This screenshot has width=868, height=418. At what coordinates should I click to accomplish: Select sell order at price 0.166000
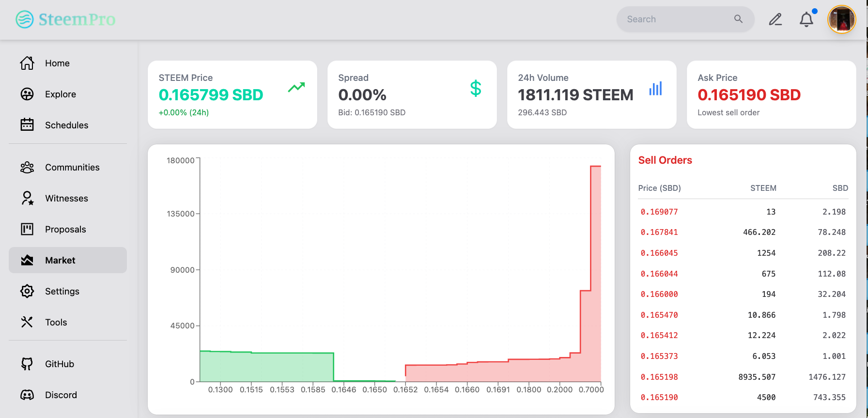(743, 294)
